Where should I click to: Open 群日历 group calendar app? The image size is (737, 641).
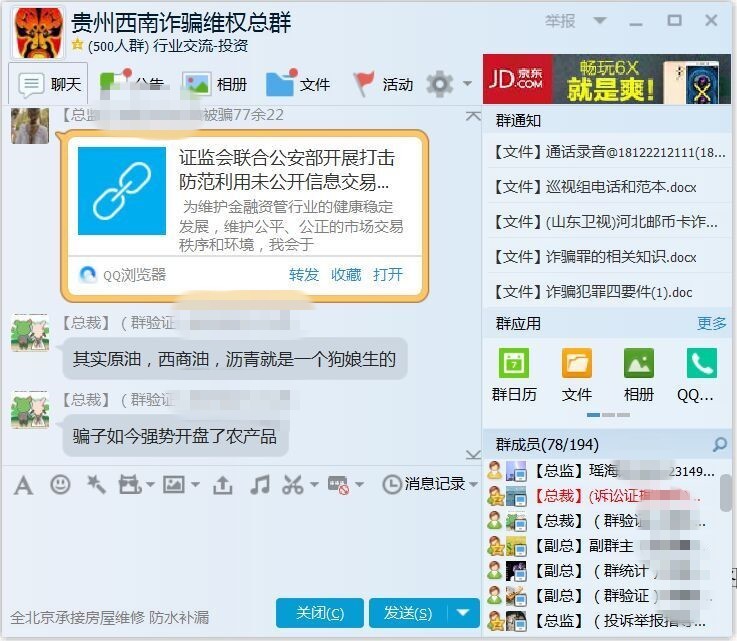514,375
